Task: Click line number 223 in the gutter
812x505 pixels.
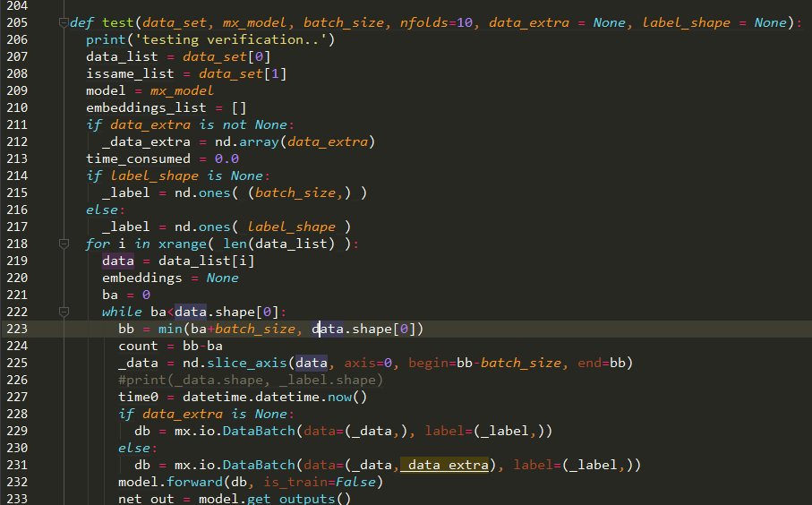Action: pos(17,329)
